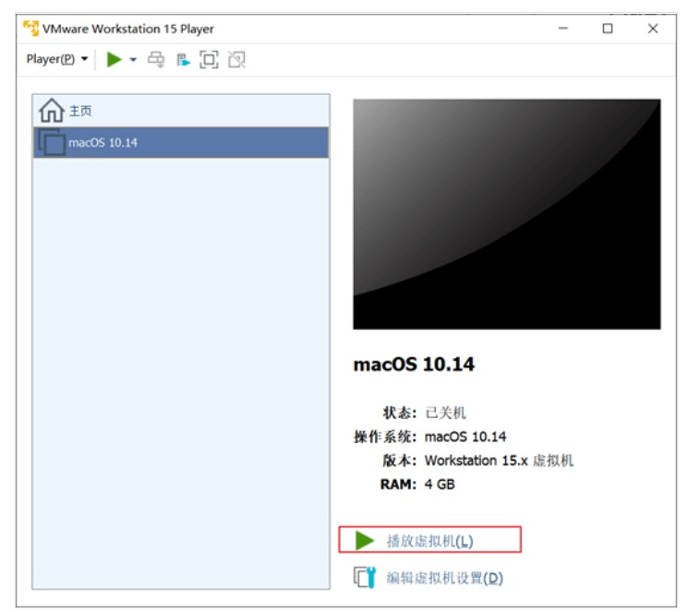Click the macOS 10.14 VM icon in list
The height and width of the screenshot is (612, 700).
pyautogui.click(x=52, y=143)
